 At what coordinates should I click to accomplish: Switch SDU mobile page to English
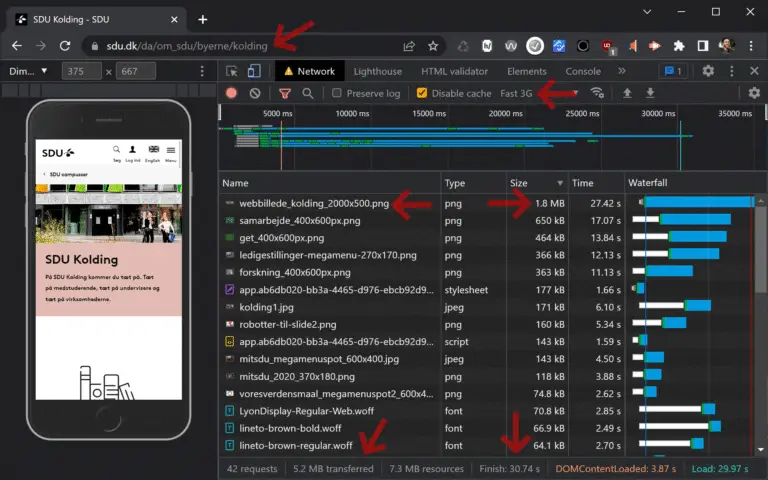point(153,153)
